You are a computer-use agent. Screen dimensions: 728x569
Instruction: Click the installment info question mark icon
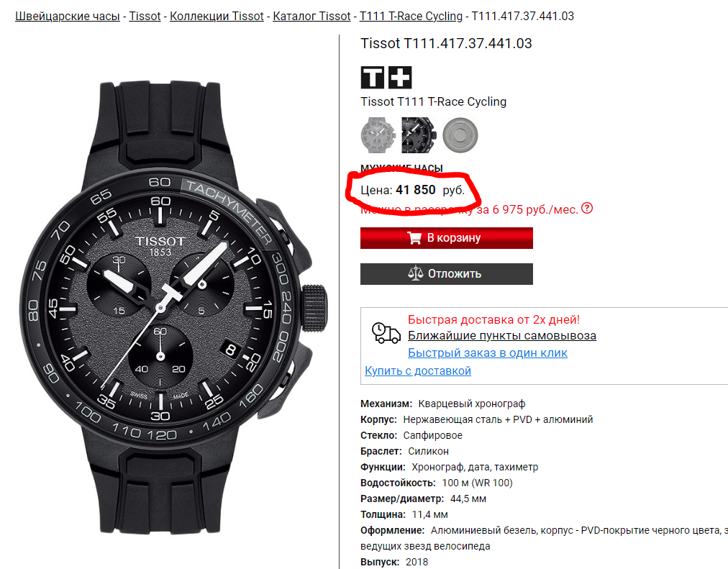(x=587, y=209)
